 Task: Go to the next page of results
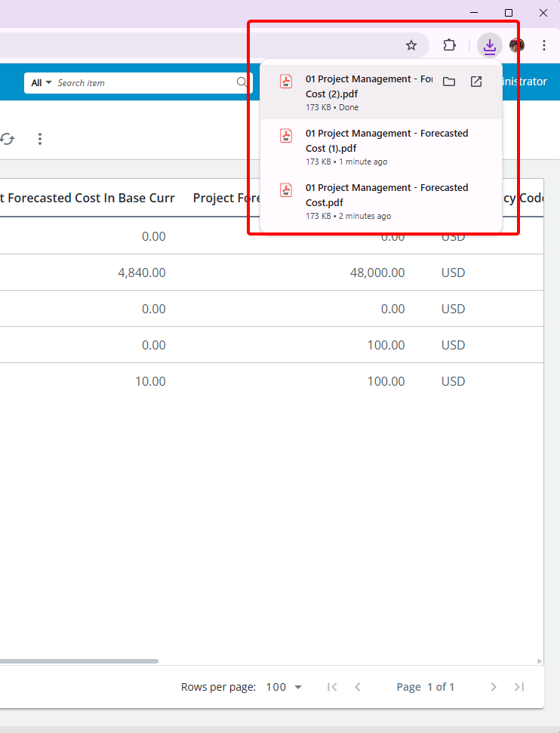pyautogui.click(x=494, y=687)
